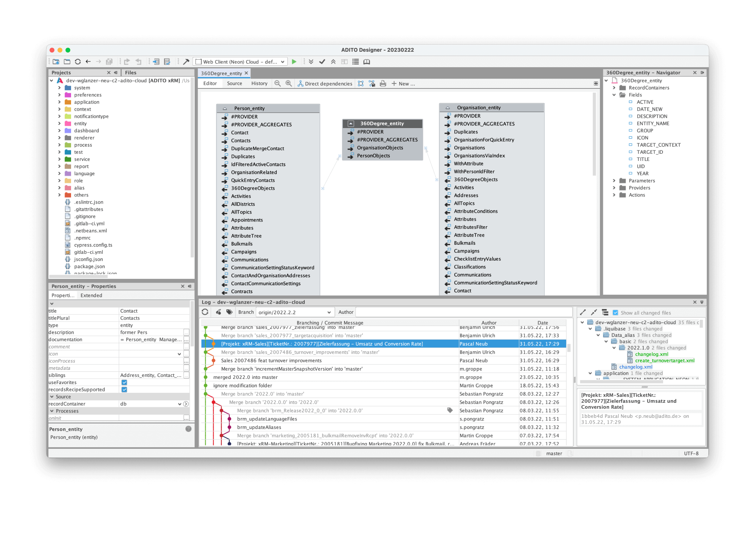Toggle the useFavorites checkbox
The height and width of the screenshot is (544, 756).
tap(124, 382)
